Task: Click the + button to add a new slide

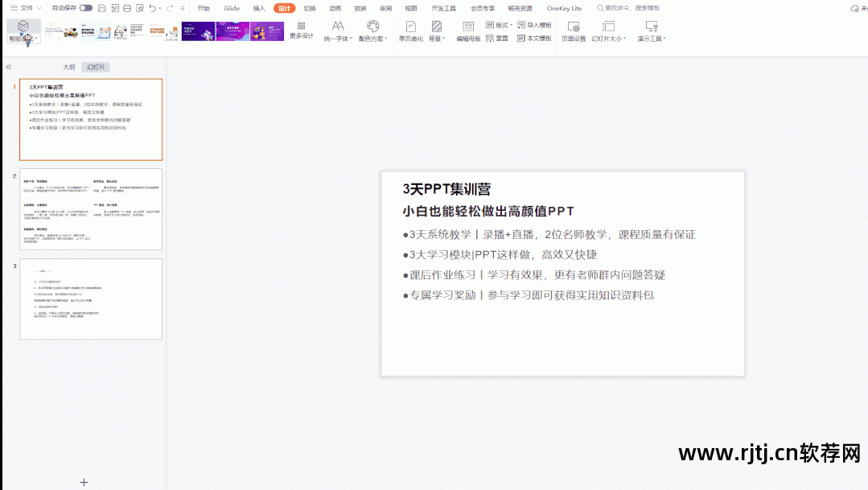Action: 84,481
